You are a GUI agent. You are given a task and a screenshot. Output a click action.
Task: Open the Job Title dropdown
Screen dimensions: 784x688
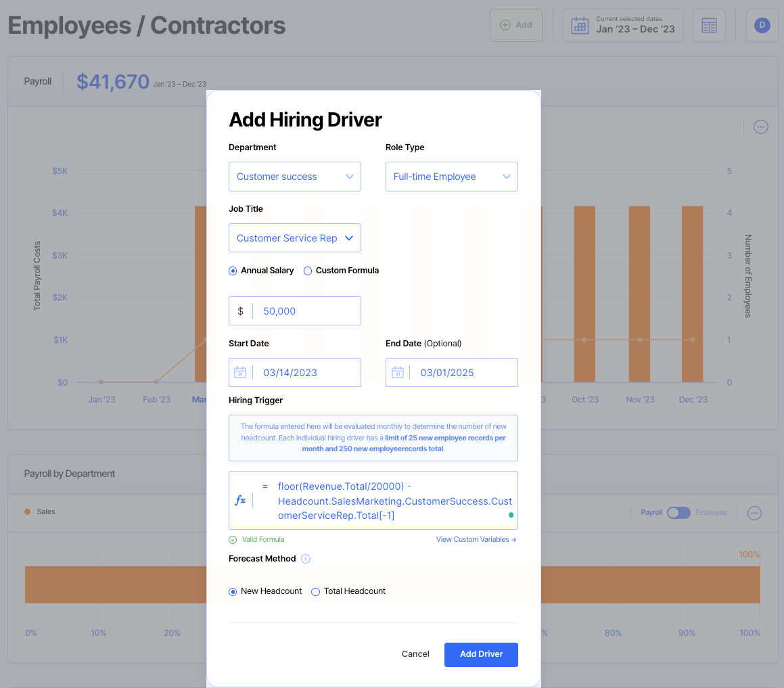coord(295,237)
